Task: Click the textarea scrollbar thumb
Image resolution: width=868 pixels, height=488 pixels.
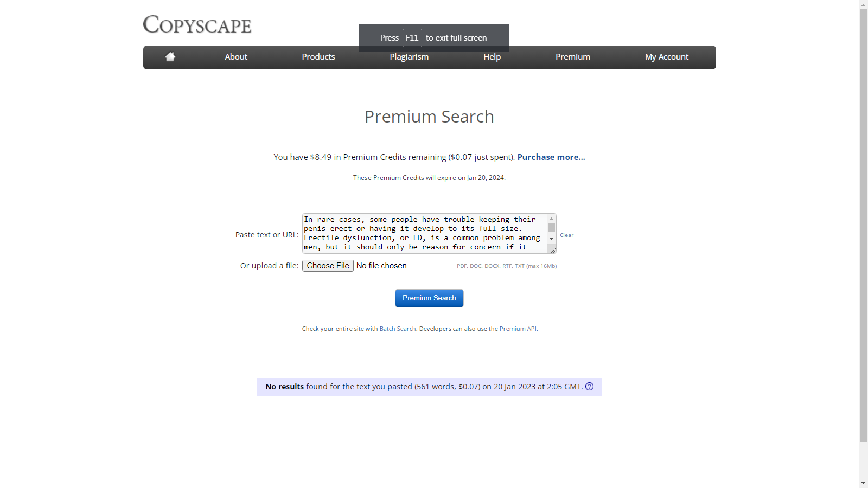Action: click(x=552, y=227)
